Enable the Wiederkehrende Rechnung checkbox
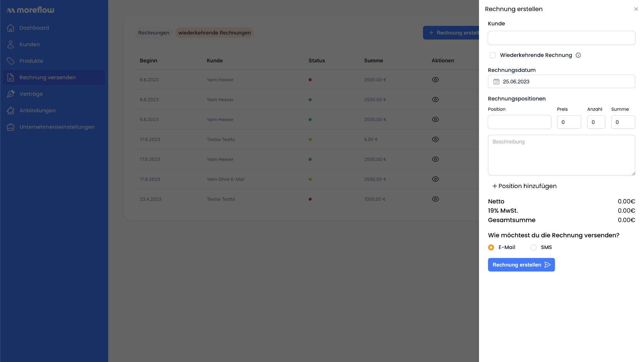 point(492,55)
